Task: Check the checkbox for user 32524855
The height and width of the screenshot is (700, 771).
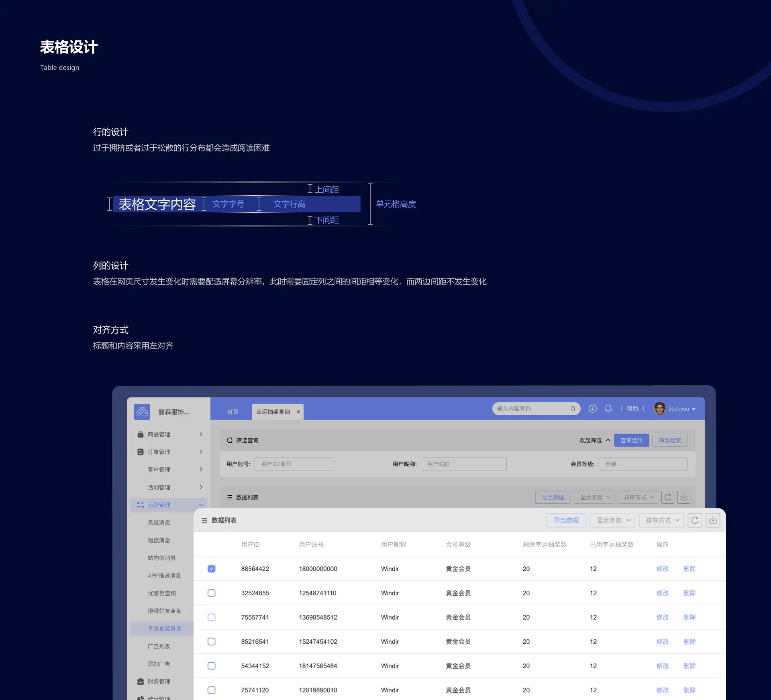Action: click(212, 593)
